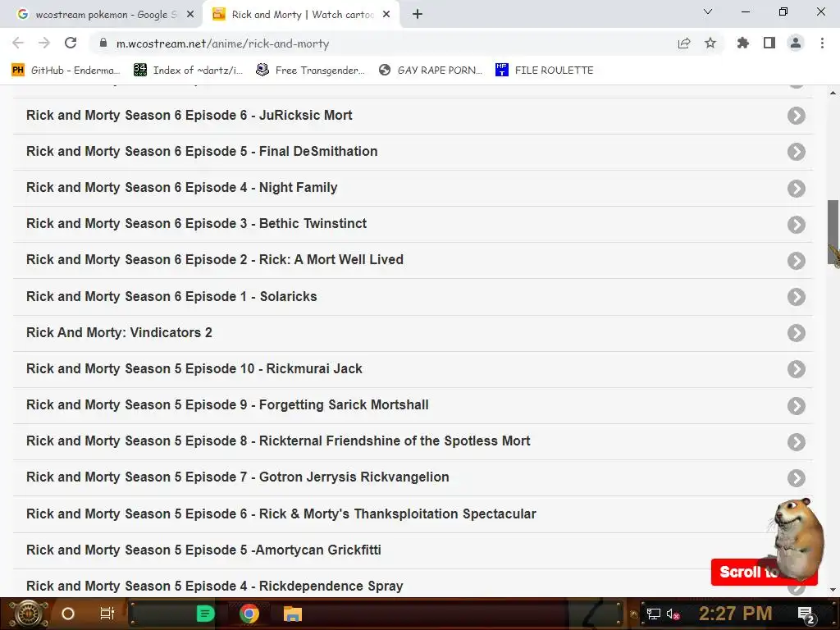
Task: Open Season 5 Episode 10 Rickmurai Jack
Action: coord(413,369)
